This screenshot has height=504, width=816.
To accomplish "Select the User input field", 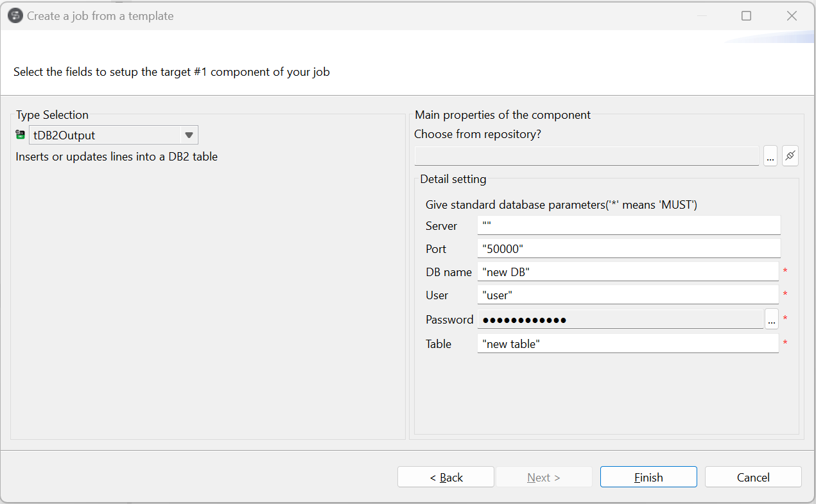I will [x=627, y=295].
